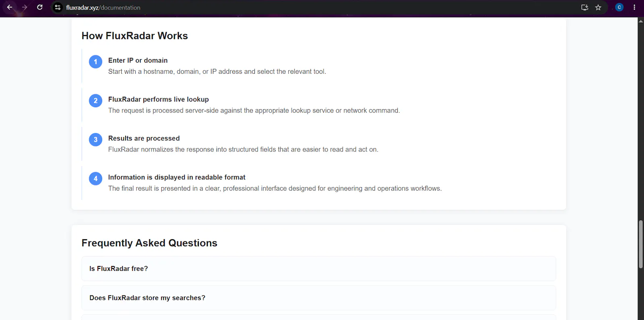Open the browser three-dot menu
The width and height of the screenshot is (644, 320).
click(634, 7)
